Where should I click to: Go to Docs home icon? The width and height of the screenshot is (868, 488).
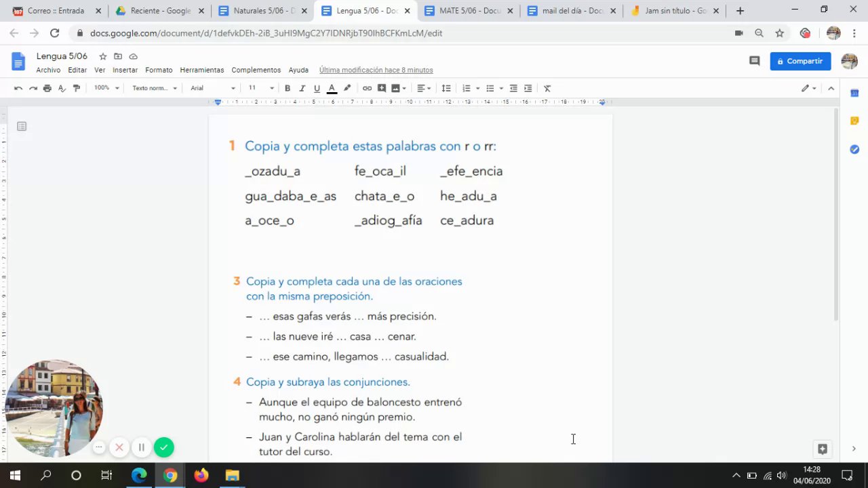click(x=18, y=61)
